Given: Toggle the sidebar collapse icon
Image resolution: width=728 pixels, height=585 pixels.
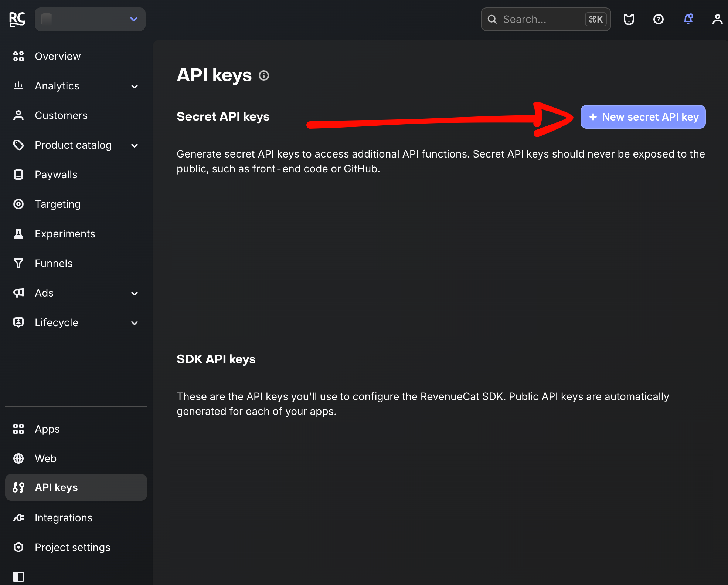Looking at the screenshot, I should click(18, 577).
